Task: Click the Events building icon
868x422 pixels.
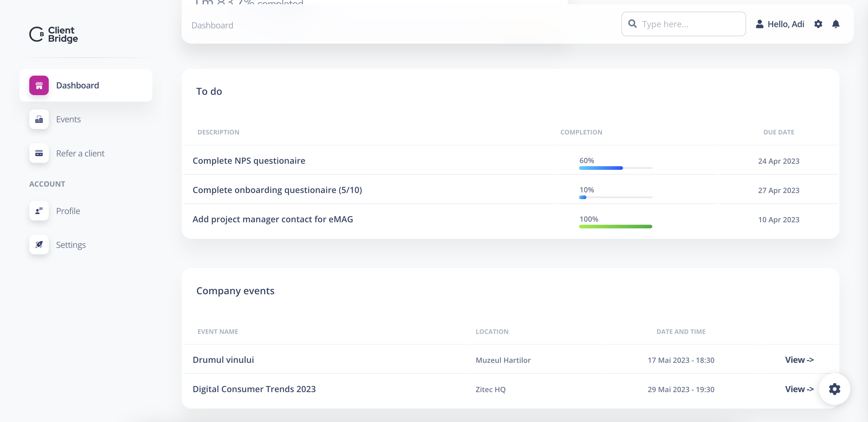Action: [39, 119]
